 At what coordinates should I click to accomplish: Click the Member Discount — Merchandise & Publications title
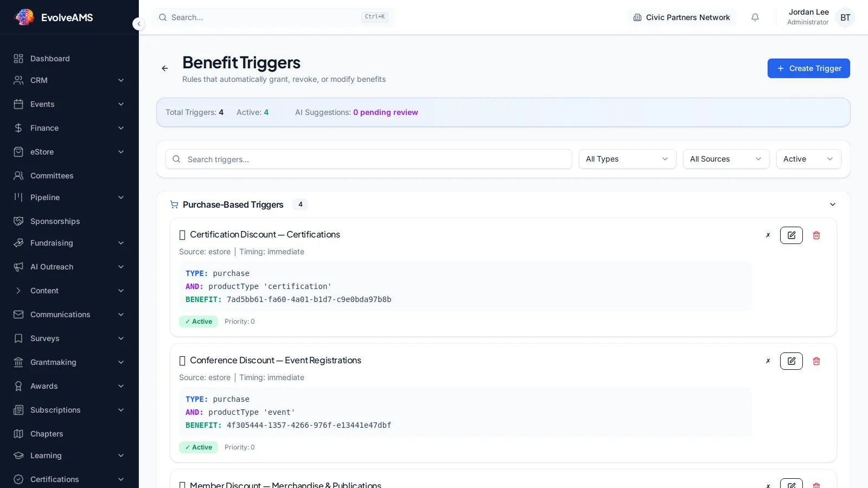(285, 485)
